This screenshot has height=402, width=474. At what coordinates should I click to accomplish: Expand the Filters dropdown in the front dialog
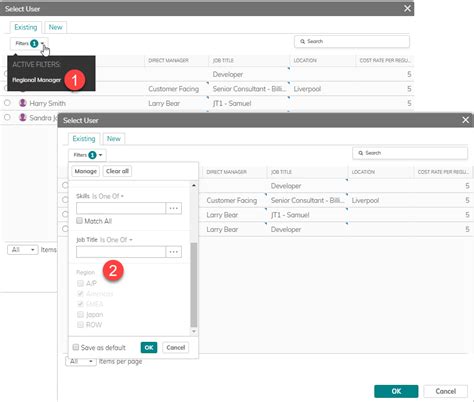pyautogui.click(x=87, y=155)
